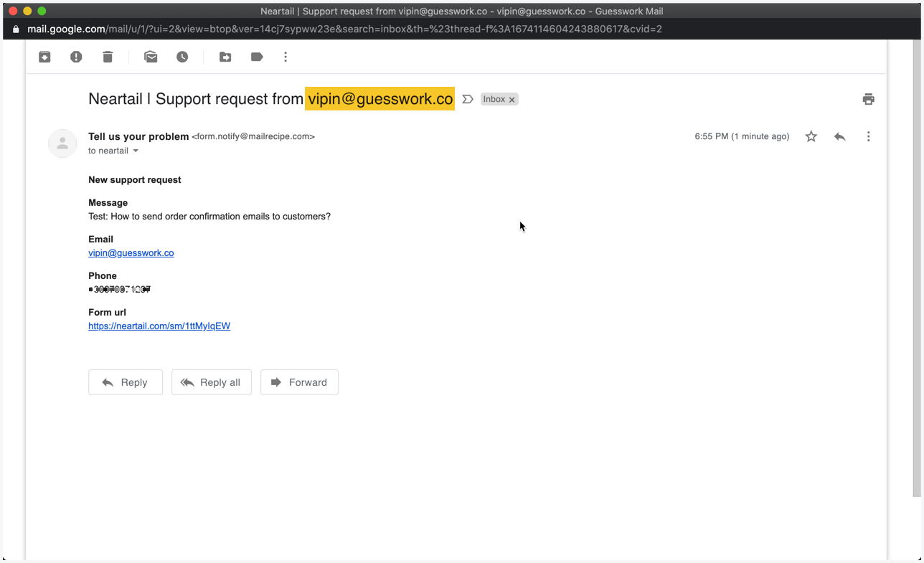924x563 pixels.
Task: Delete the email with the trash icon
Action: [x=108, y=57]
